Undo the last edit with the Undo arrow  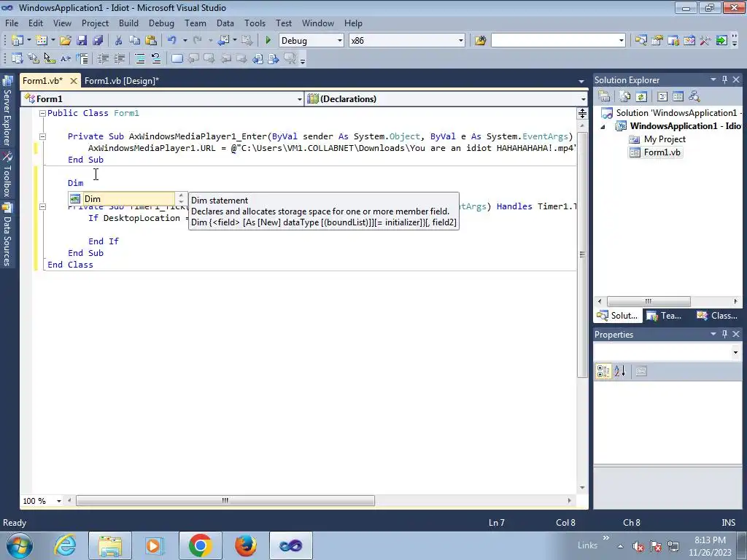coord(172,41)
